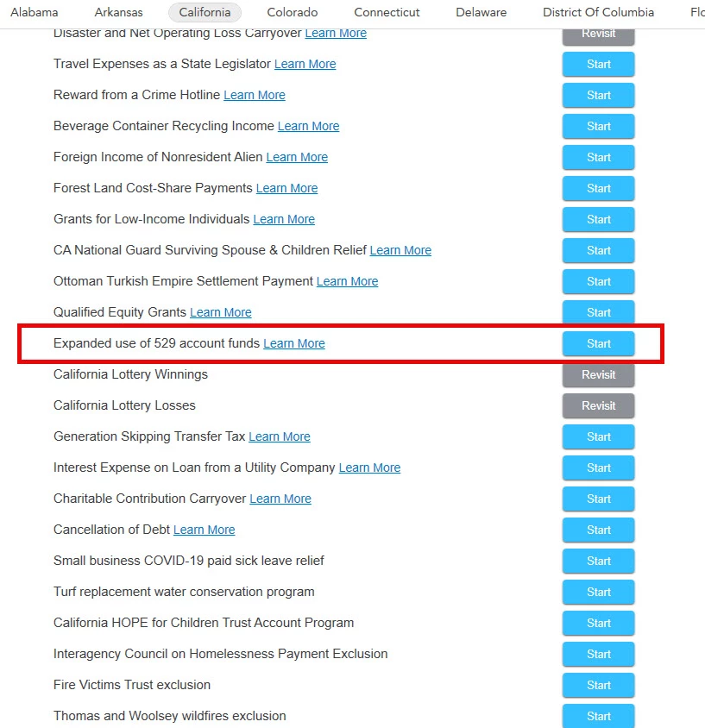Click Turf replacement water conservation program text

click(184, 592)
